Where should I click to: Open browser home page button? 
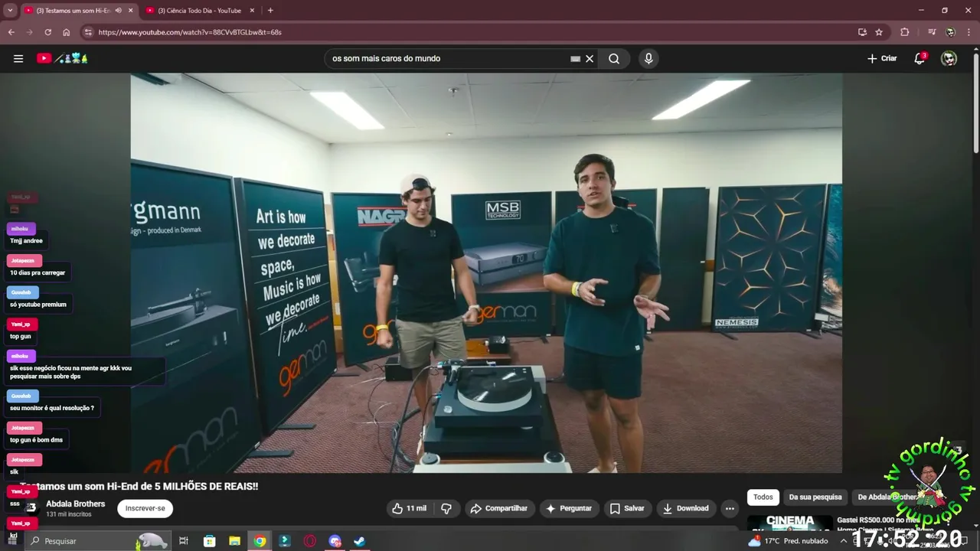[67, 32]
